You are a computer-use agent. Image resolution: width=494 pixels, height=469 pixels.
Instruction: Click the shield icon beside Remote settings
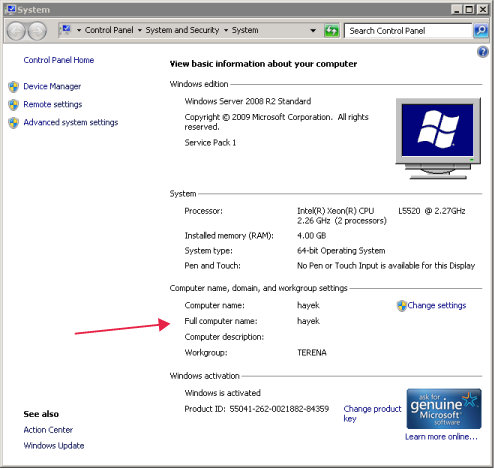pyautogui.click(x=14, y=105)
